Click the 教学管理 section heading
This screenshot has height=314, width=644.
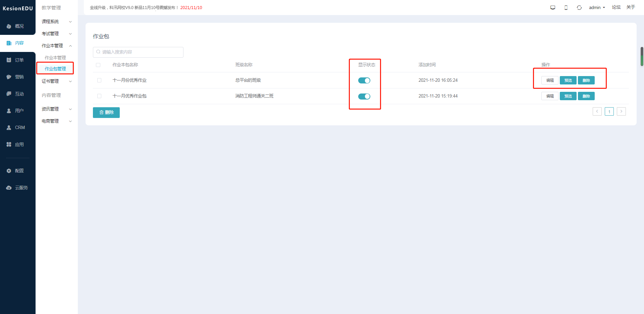pyautogui.click(x=51, y=8)
